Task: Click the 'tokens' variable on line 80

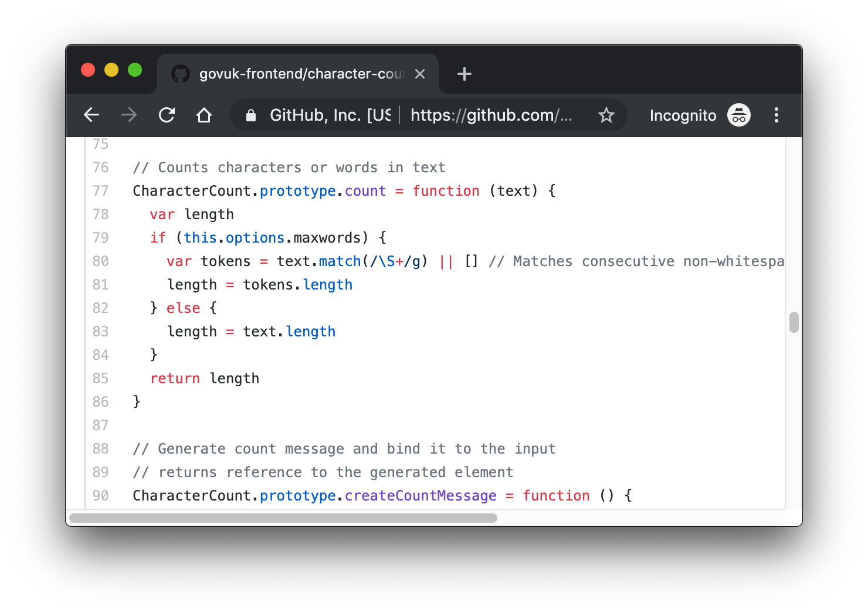Action: click(226, 261)
